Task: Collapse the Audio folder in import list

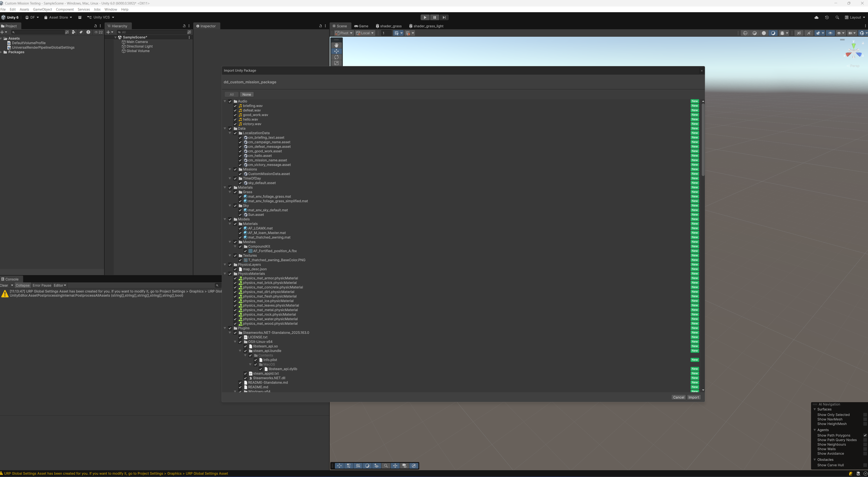Action: point(225,101)
